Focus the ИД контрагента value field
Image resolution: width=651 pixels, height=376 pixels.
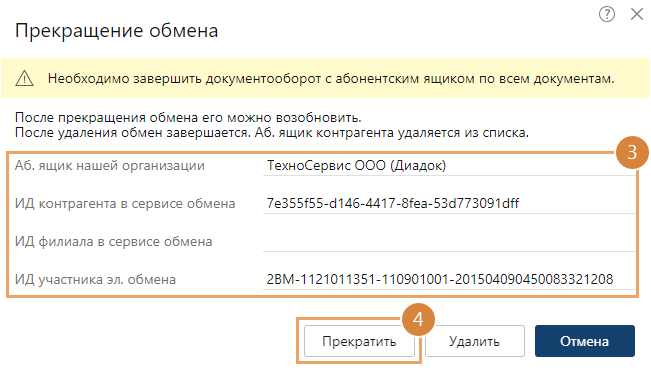449,203
